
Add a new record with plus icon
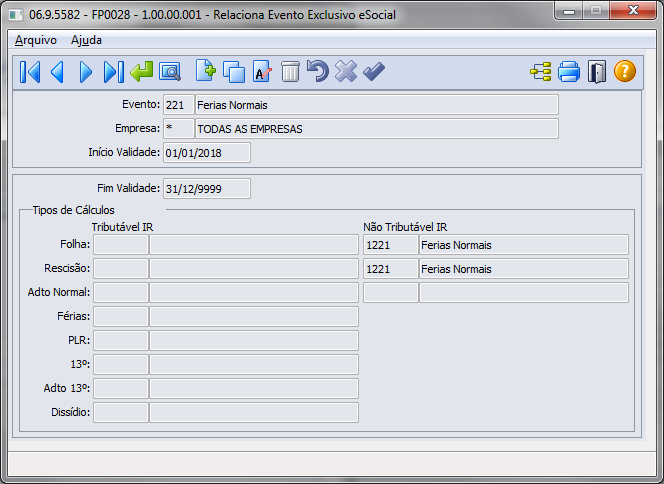[x=206, y=71]
